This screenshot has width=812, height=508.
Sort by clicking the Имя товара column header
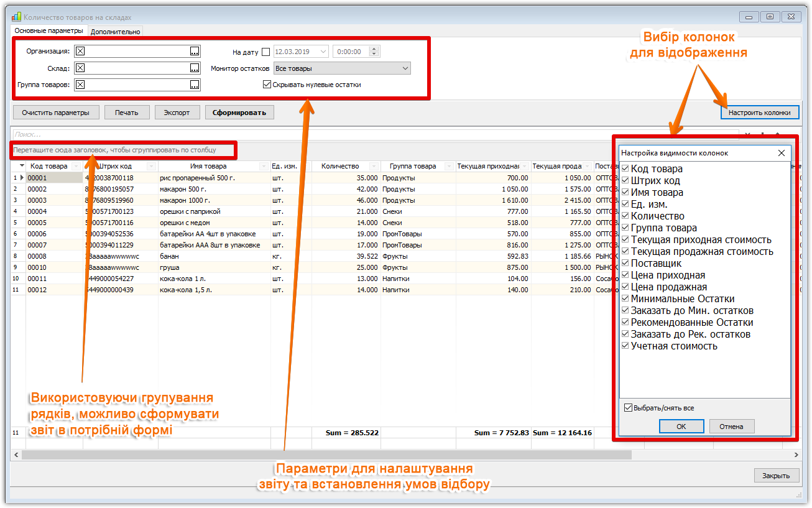point(208,167)
